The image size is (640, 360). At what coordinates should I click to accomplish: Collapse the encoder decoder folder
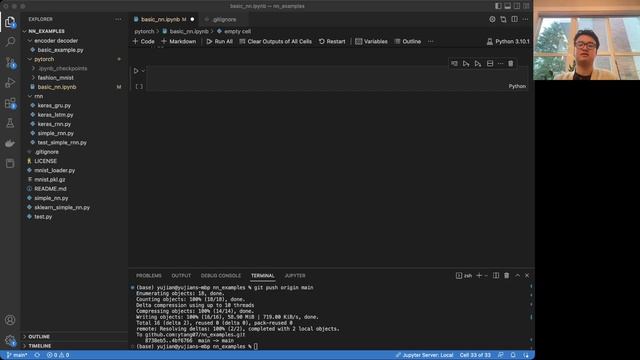pyautogui.click(x=56, y=40)
